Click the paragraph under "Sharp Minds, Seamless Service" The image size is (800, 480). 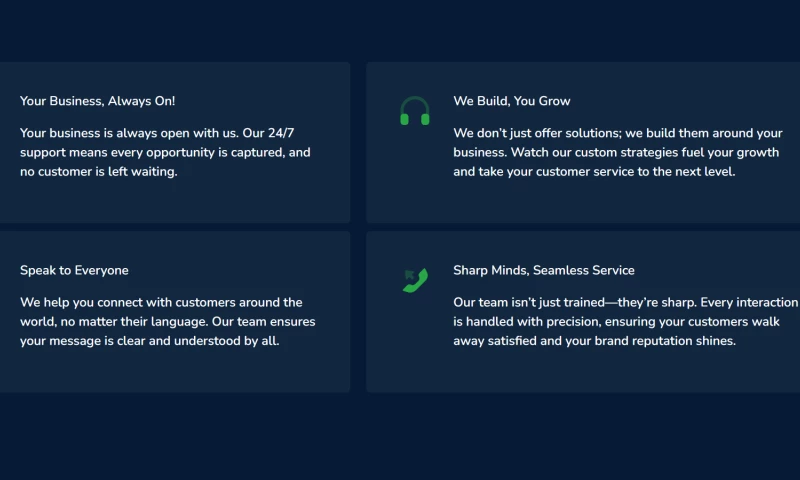click(625, 321)
